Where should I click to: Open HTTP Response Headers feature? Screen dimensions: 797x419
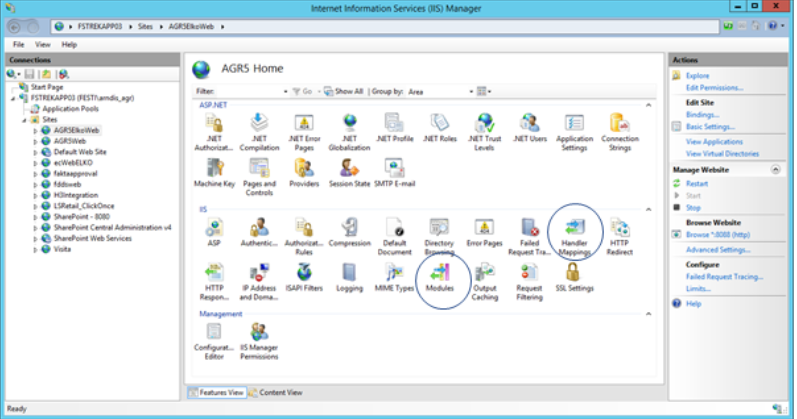pos(214,282)
